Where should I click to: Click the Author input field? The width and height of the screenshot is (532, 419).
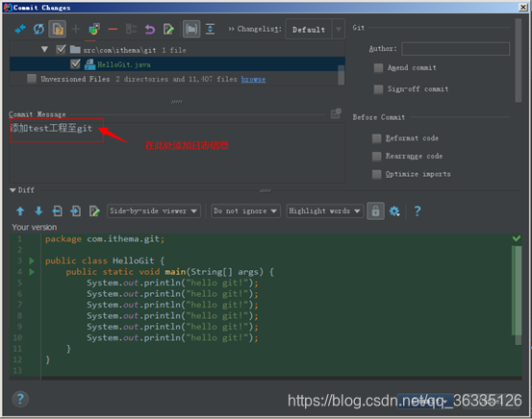pyautogui.click(x=455, y=49)
